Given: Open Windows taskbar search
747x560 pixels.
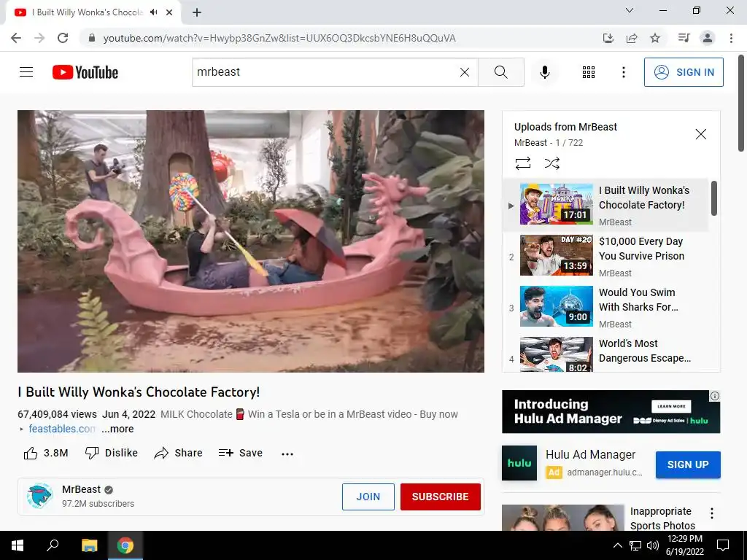Looking at the screenshot, I should tap(53, 545).
